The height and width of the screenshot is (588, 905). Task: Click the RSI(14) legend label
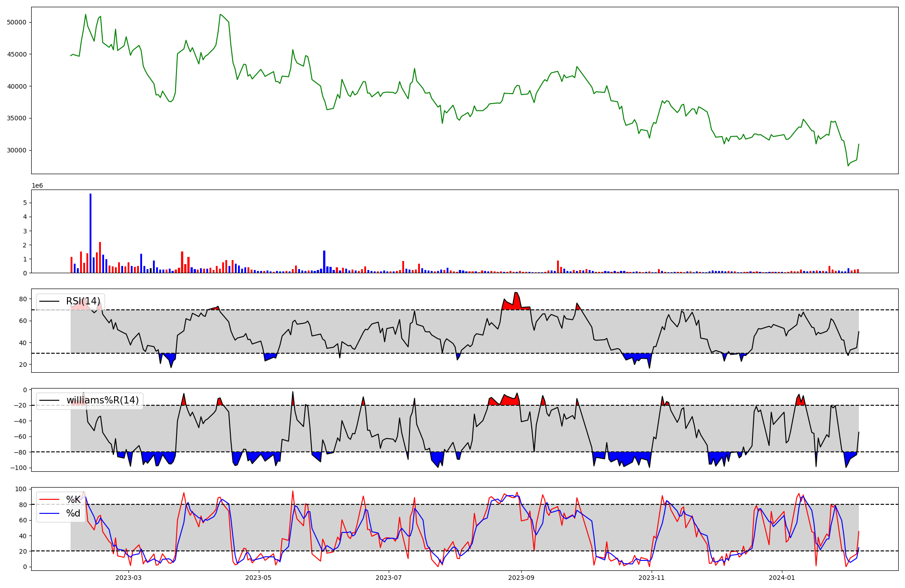point(83,301)
